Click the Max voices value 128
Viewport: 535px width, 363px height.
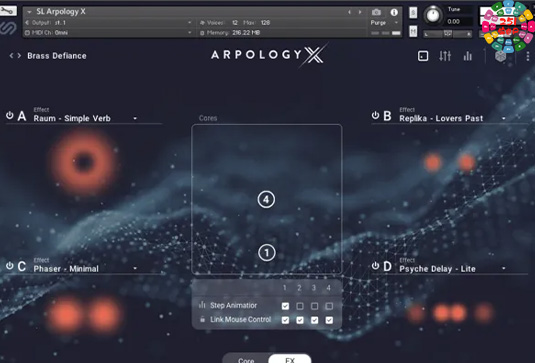coord(265,23)
